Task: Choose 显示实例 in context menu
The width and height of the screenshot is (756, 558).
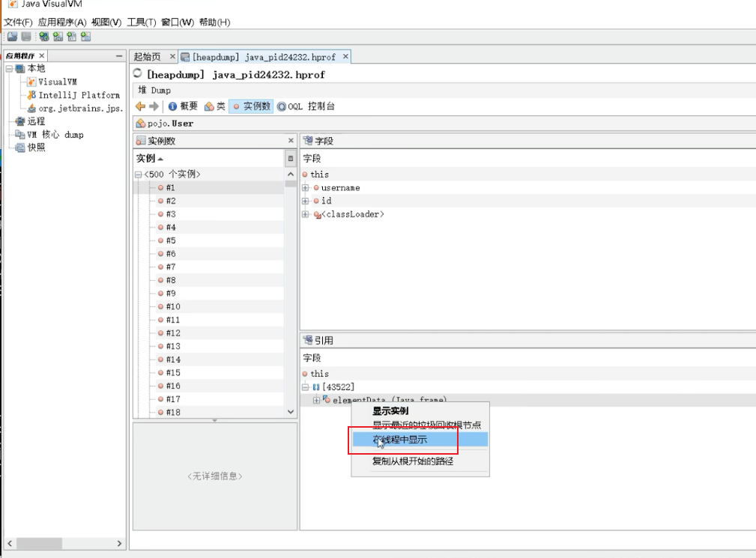Action: (420, 411)
